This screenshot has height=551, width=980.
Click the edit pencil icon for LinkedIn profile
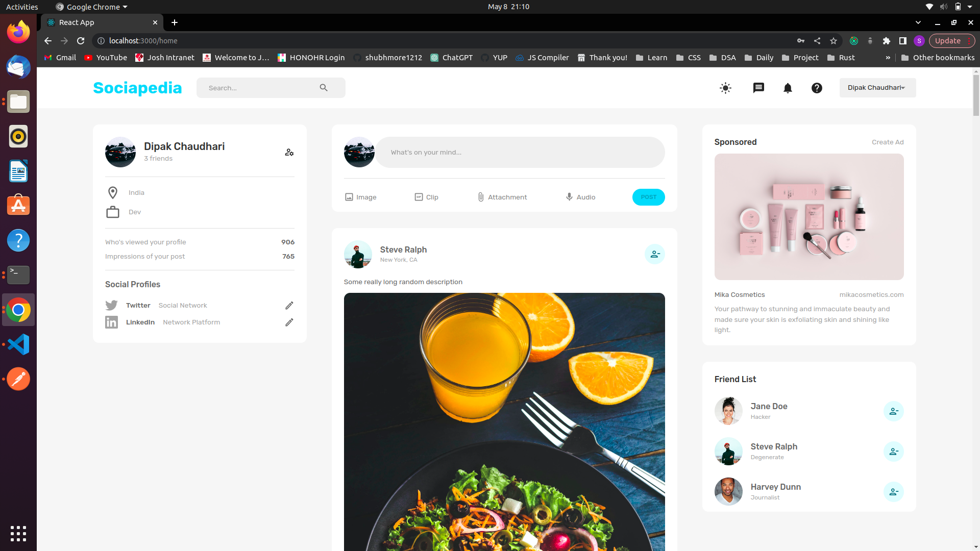(289, 322)
